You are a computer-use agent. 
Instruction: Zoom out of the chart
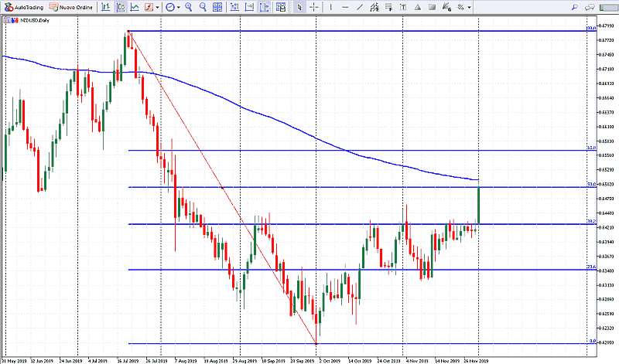(x=203, y=7)
